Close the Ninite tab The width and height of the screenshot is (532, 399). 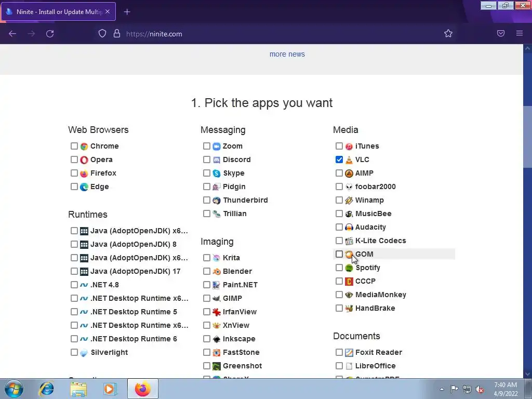108,11
